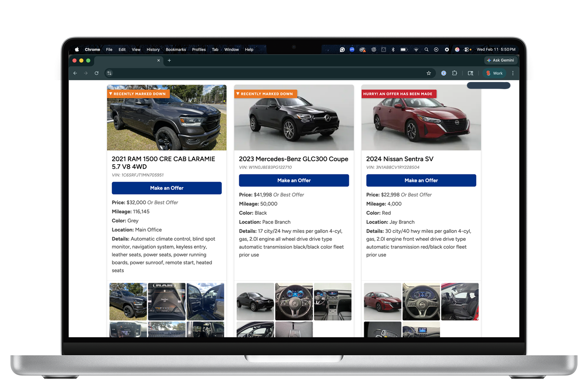
Task: Bookmark this page with the star icon
Action: point(429,73)
